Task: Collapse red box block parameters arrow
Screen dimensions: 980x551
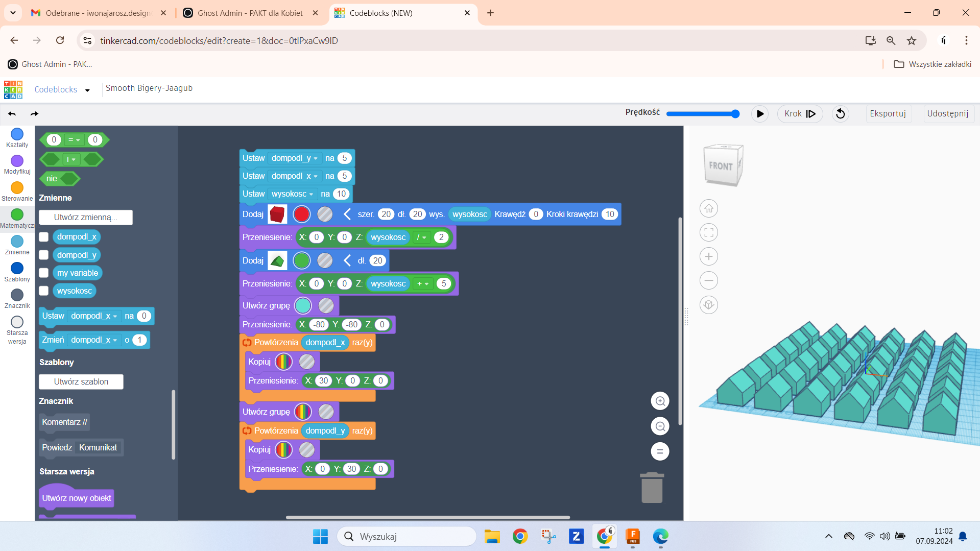Action: tap(347, 214)
